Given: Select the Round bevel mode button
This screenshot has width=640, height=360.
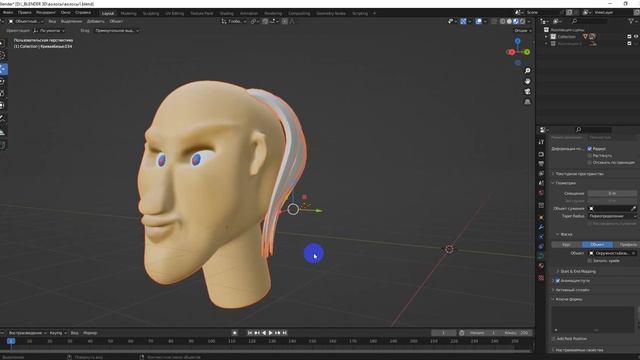Looking at the screenshot, I should click(567, 244).
